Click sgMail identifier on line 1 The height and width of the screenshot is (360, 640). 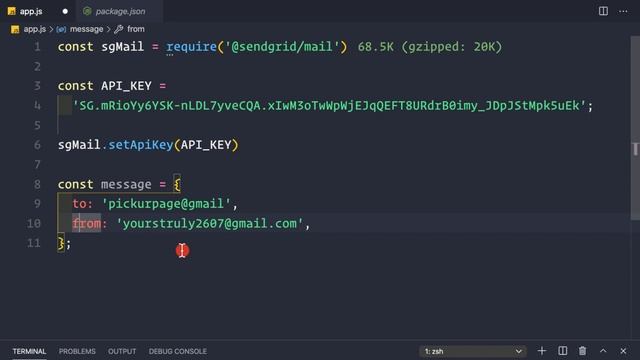click(x=122, y=47)
